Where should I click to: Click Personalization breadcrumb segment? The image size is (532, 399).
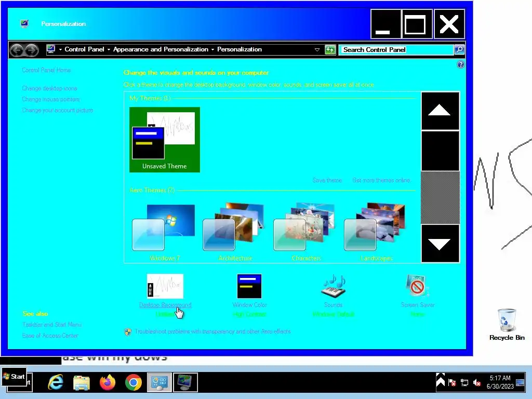(x=240, y=49)
